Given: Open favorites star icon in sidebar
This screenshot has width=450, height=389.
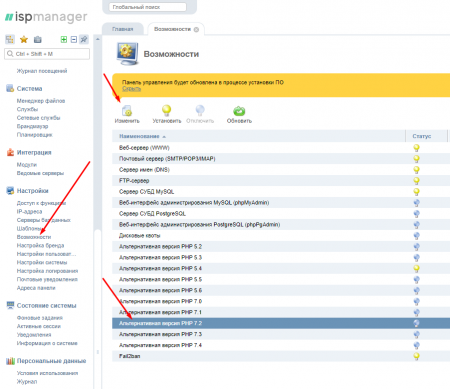Looking at the screenshot, I should pos(24,39).
